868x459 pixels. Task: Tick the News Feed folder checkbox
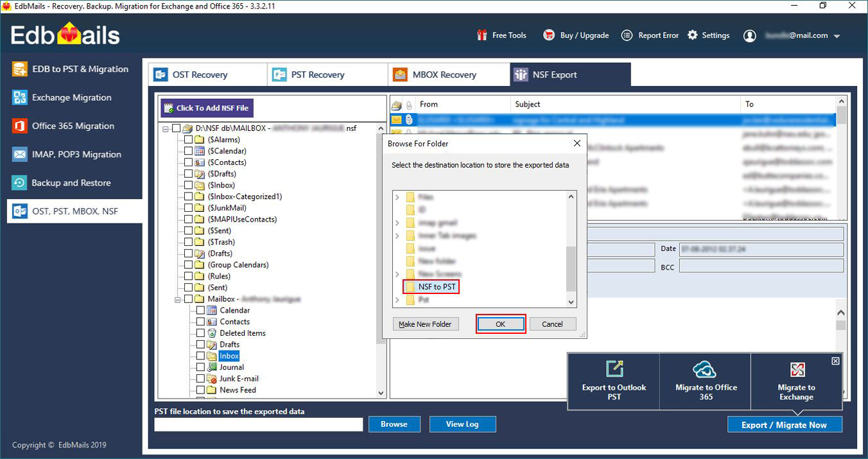coord(200,390)
